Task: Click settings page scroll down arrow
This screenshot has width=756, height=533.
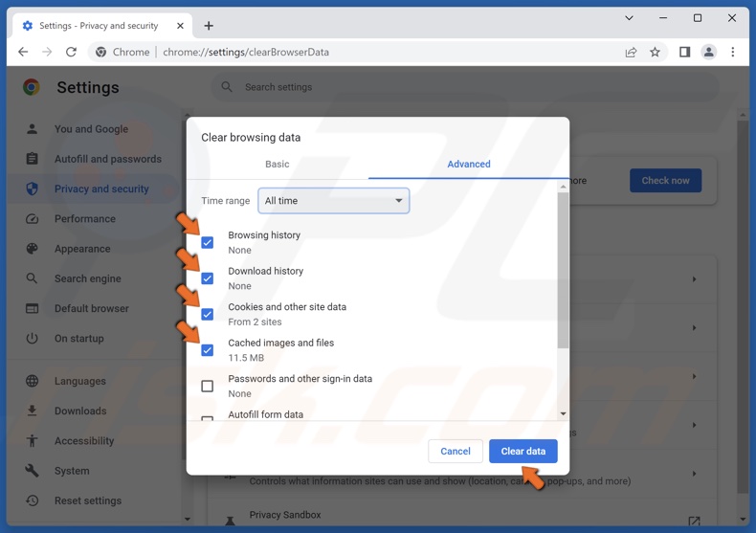Action: click(743, 519)
